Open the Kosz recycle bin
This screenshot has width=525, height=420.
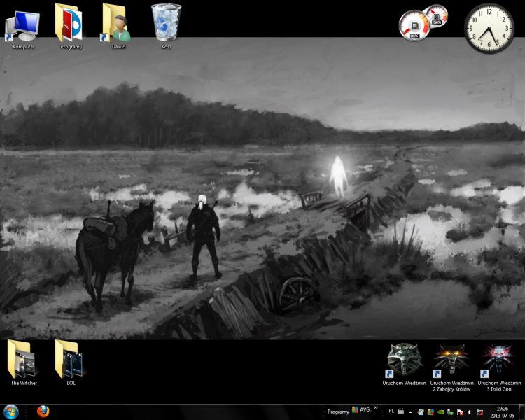point(167,23)
